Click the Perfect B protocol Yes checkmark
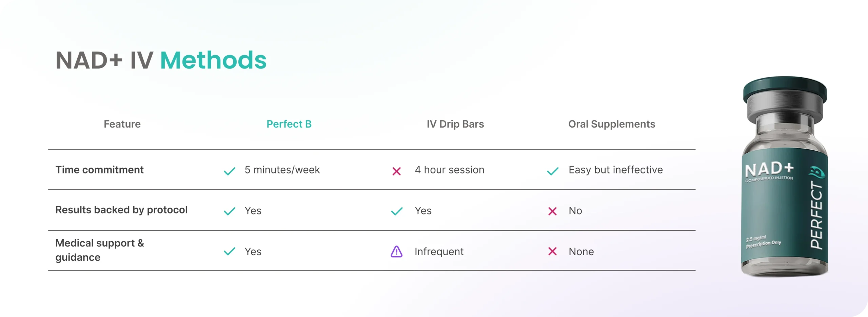Image resolution: width=868 pixels, height=317 pixels. pyautogui.click(x=230, y=211)
